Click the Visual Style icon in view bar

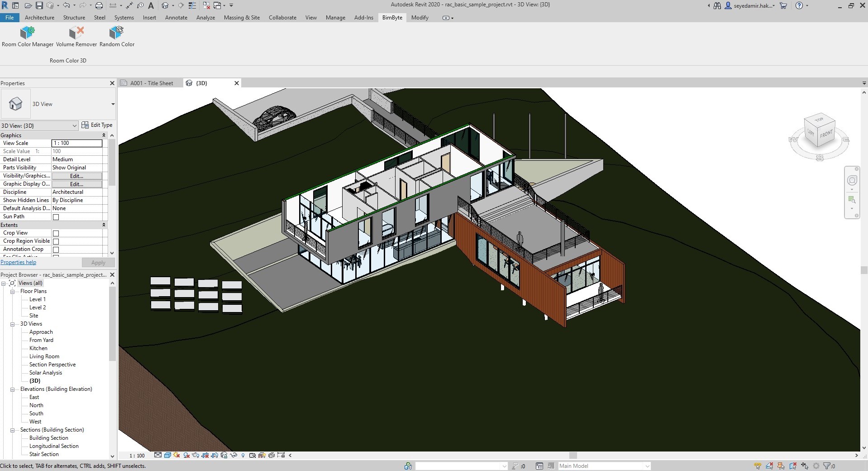167,455
